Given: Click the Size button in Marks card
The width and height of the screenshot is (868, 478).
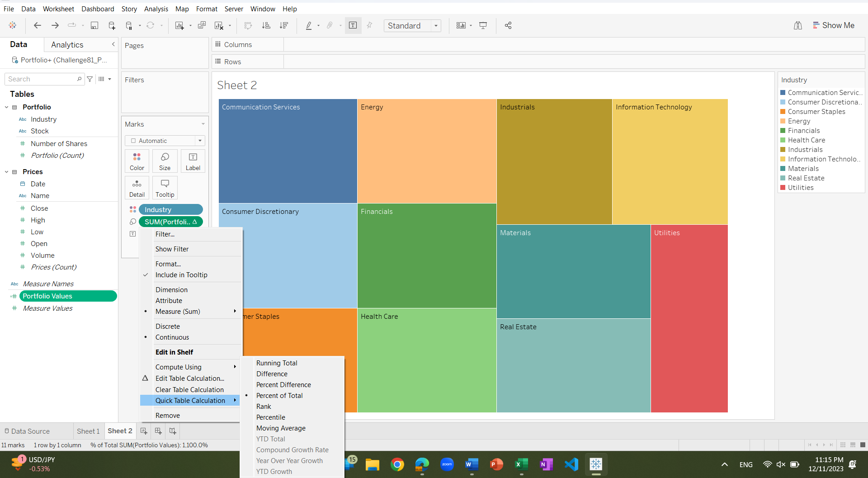Looking at the screenshot, I should point(165,161).
